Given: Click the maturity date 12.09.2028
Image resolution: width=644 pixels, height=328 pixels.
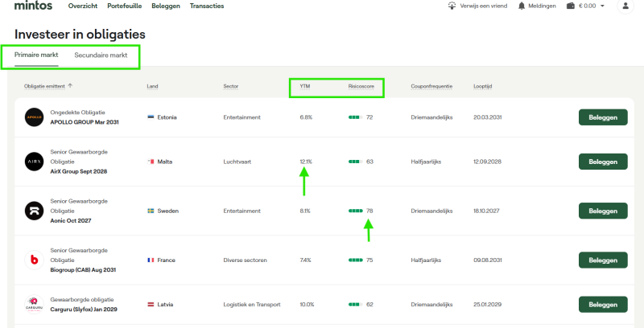Looking at the screenshot, I should point(488,162).
